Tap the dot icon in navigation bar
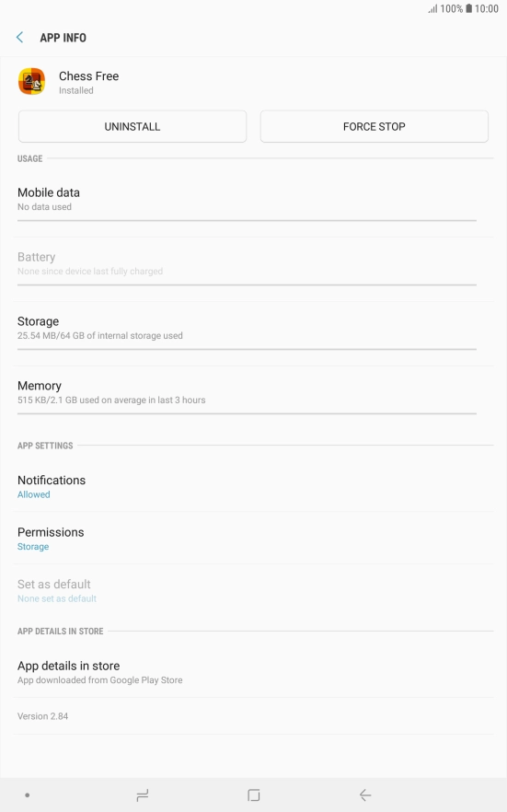This screenshot has height=812, width=507. pos(28,795)
